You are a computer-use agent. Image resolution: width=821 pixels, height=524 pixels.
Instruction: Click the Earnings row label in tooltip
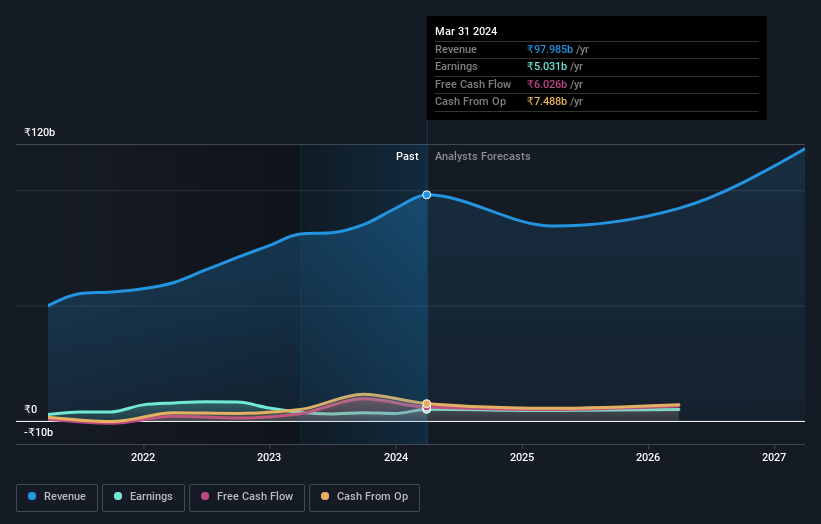[456, 66]
